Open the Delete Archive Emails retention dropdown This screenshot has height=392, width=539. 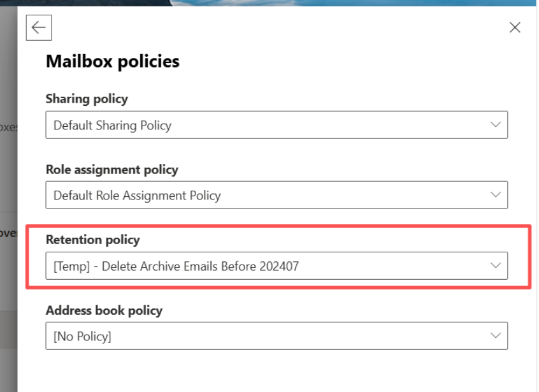click(277, 266)
